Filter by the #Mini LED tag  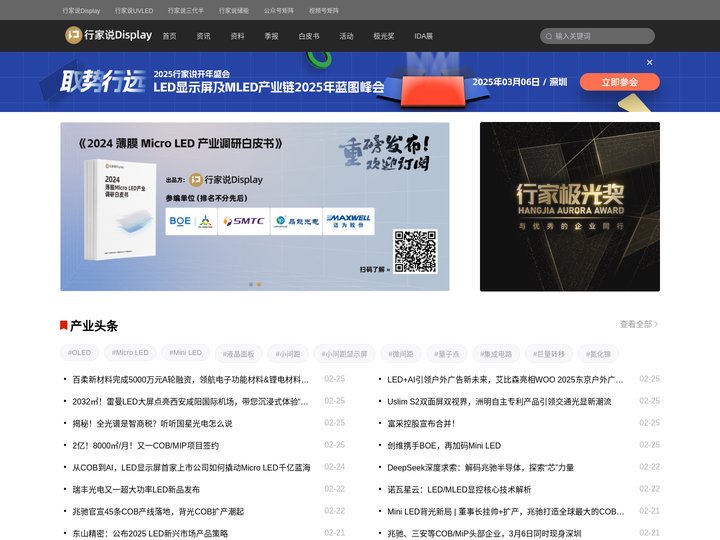click(186, 353)
